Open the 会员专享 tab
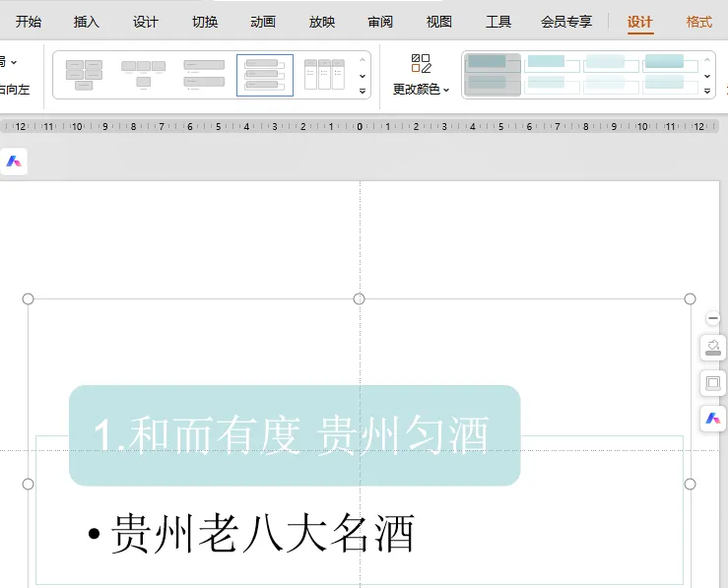 tap(566, 22)
